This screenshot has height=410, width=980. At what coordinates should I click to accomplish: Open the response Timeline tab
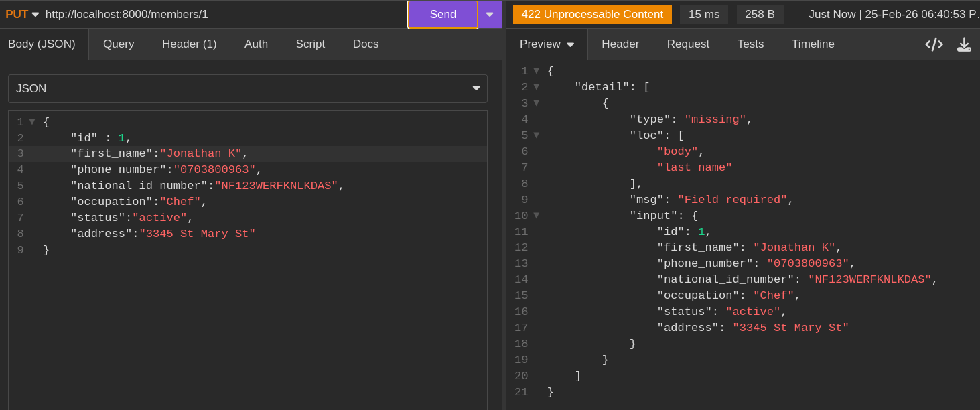click(x=813, y=44)
